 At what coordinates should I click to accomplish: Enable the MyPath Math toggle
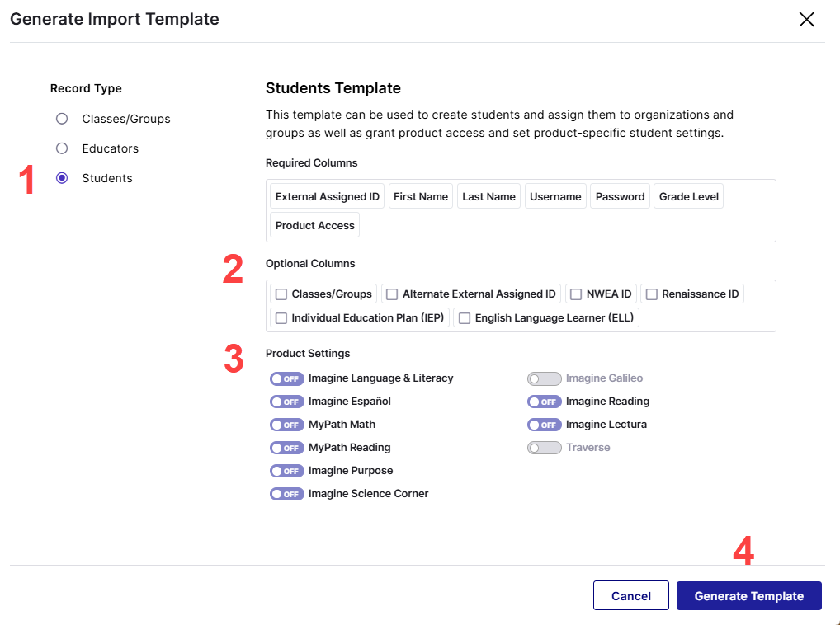tap(286, 425)
